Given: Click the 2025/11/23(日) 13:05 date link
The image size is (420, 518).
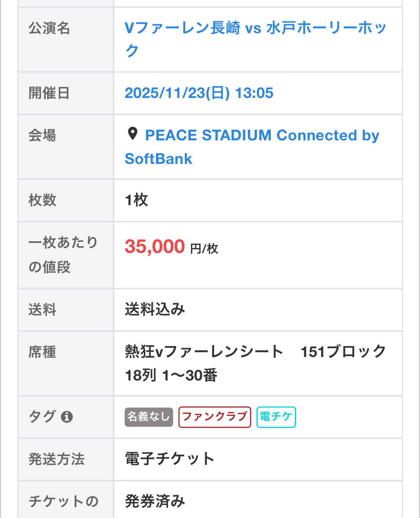Looking at the screenshot, I should tap(199, 93).
